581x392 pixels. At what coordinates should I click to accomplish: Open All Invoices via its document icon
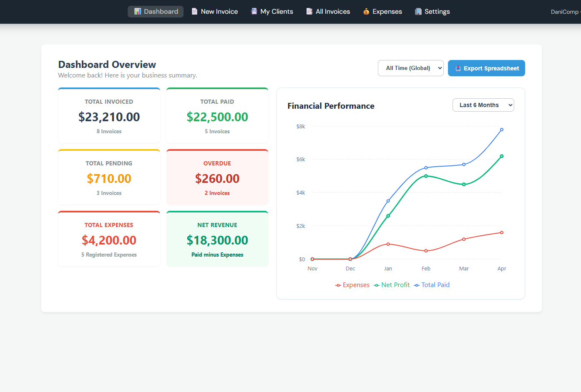click(309, 11)
